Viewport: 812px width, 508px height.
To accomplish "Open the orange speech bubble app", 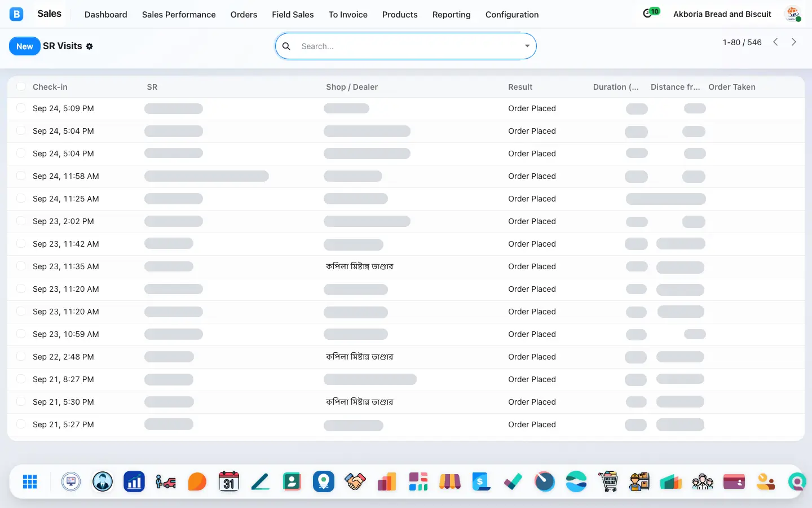I will [197, 481].
